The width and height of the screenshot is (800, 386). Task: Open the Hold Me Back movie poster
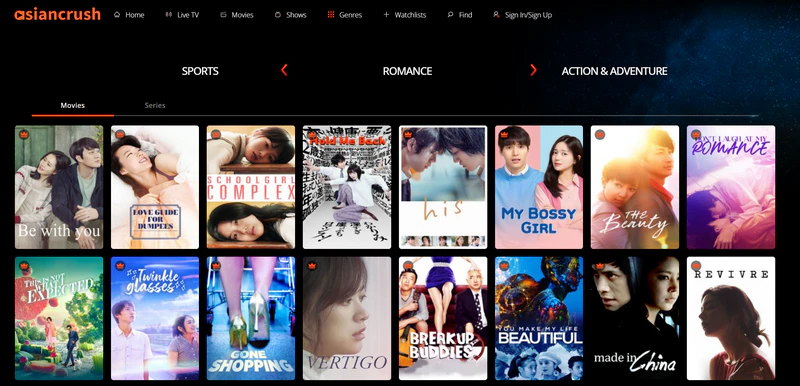click(x=347, y=187)
